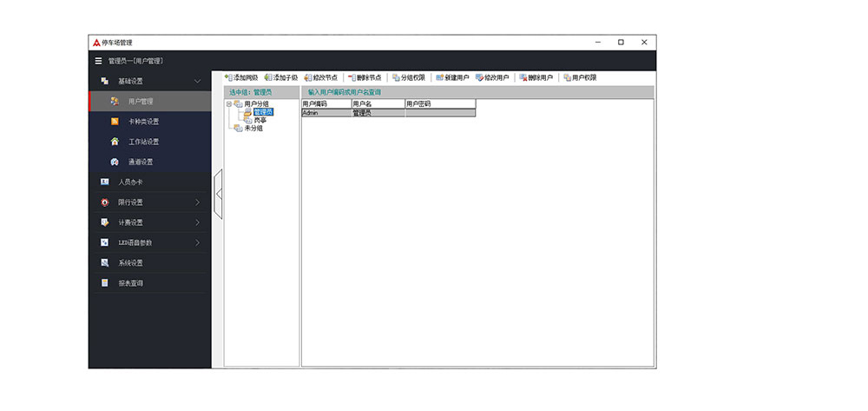Click the 添加同级 toolbar icon

(x=227, y=77)
